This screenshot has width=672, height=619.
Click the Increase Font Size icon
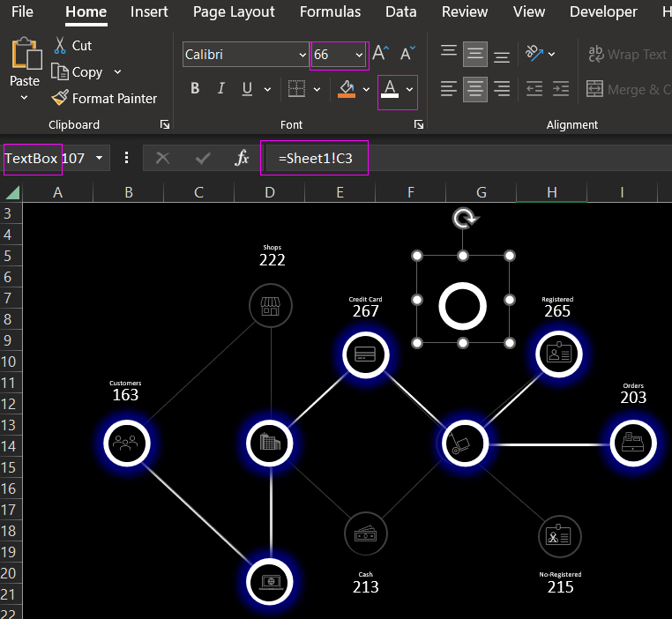381,55
